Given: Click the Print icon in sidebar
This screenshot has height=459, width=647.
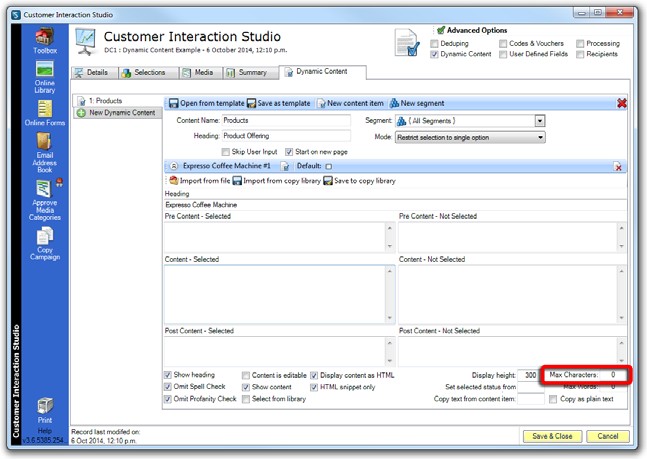Looking at the screenshot, I should pyautogui.click(x=45, y=411).
